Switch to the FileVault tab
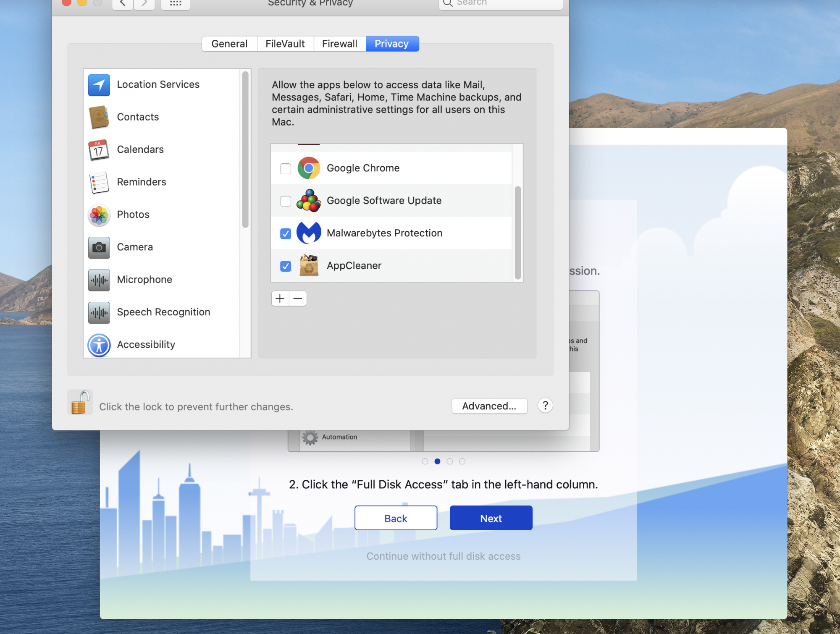This screenshot has width=840, height=634. click(x=285, y=44)
